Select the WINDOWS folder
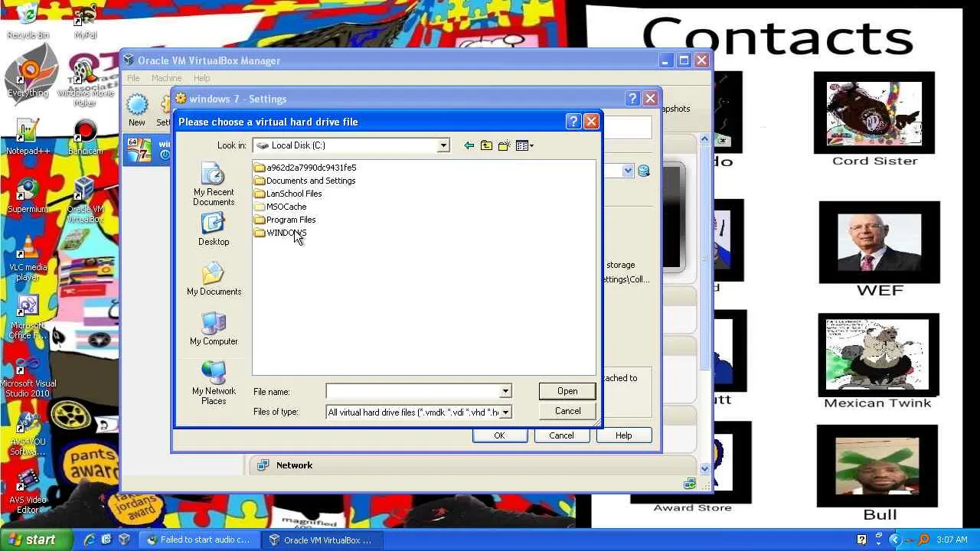This screenshot has height=551, width=980. tap(280, 233)
